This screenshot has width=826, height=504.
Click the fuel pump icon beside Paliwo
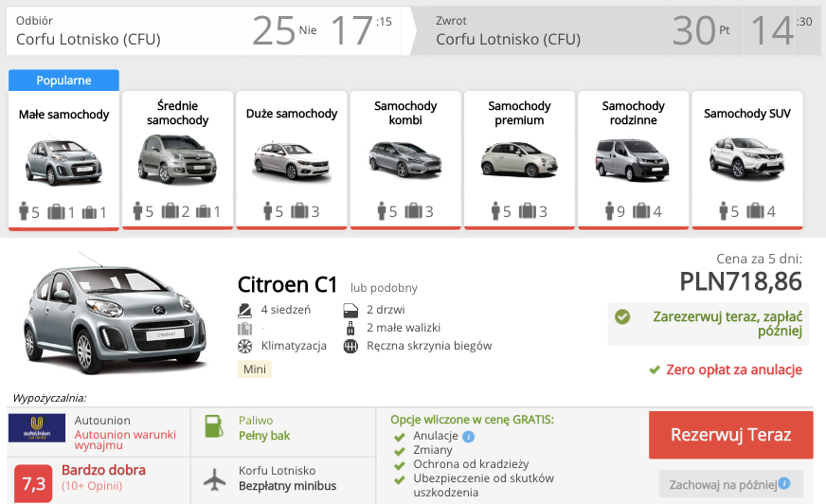[214, 426]
